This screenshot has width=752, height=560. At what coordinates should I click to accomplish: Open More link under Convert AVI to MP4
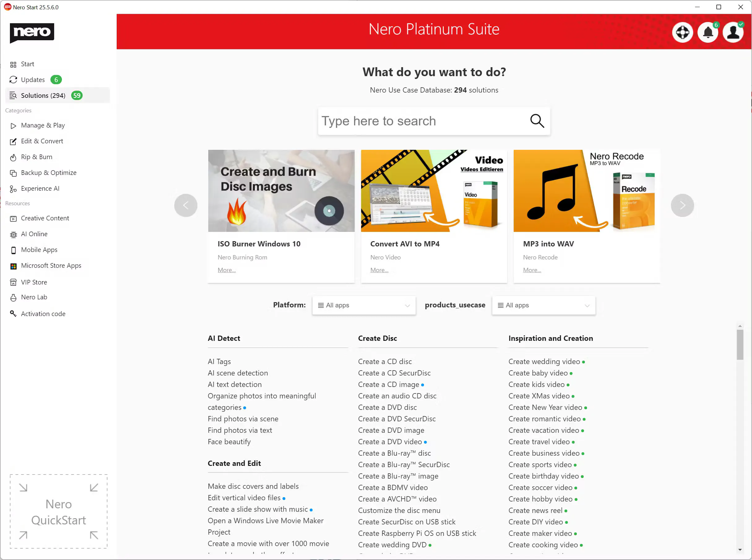click(x=379, y=270)
